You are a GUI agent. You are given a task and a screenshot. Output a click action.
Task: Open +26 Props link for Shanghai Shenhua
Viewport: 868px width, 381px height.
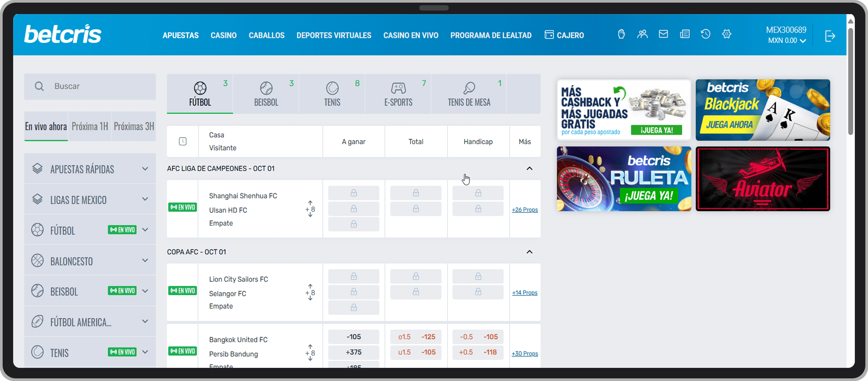coord(524,210)
